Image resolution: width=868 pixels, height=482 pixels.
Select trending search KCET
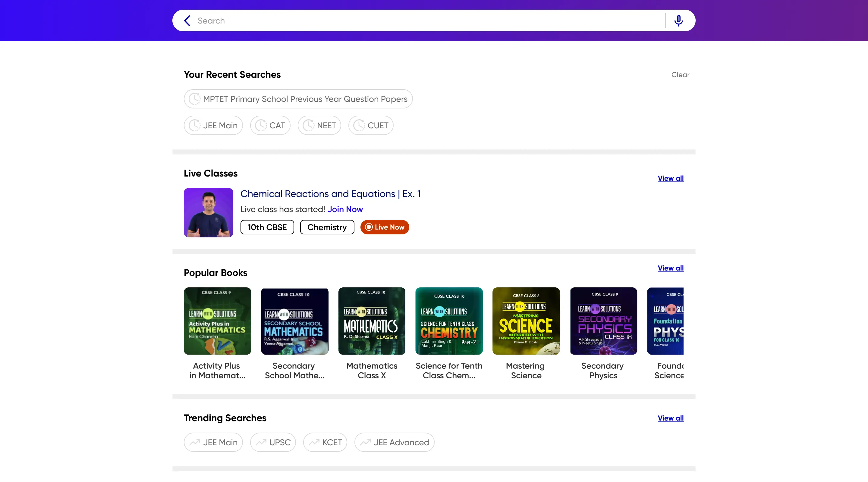coord(325,442)
